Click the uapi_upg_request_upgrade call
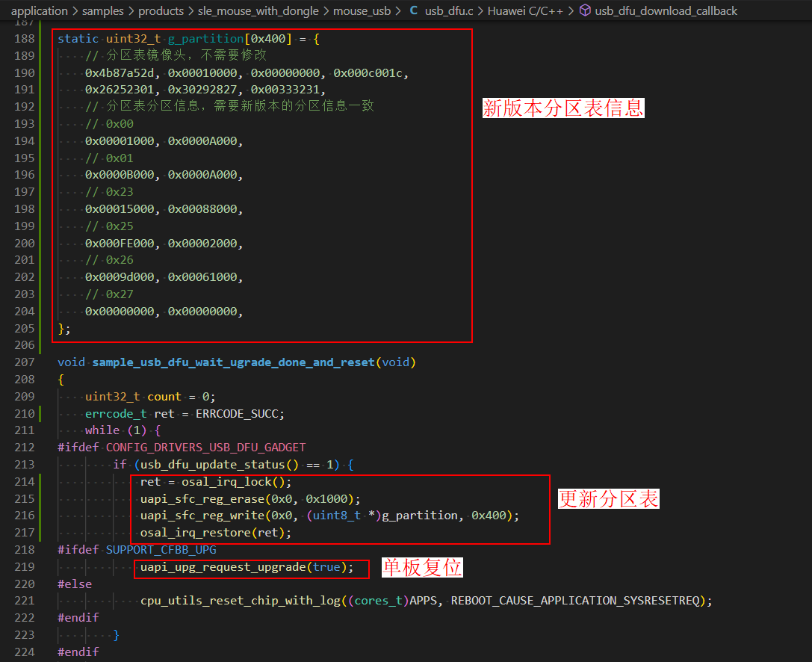 point(223,567)
